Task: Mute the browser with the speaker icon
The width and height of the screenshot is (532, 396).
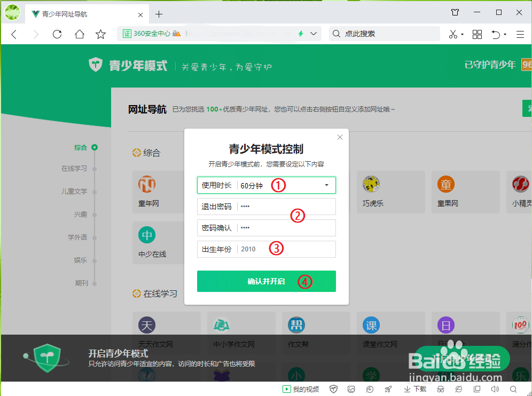Action: click(495, 389)
